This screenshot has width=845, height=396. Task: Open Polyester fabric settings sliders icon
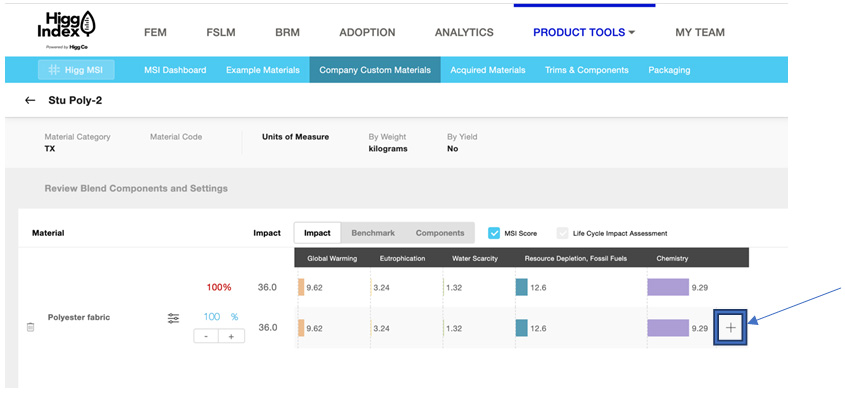(x=173, y=318)
